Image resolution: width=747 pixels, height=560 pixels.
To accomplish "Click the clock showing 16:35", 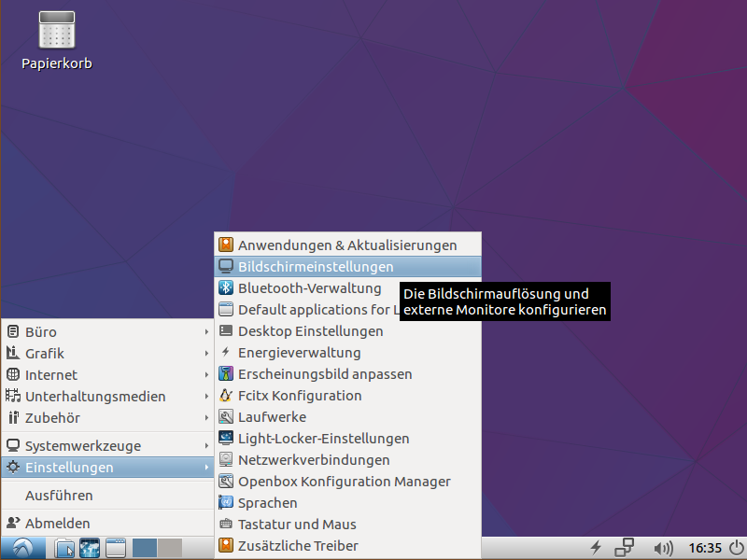I will click(x=705, y=548).
